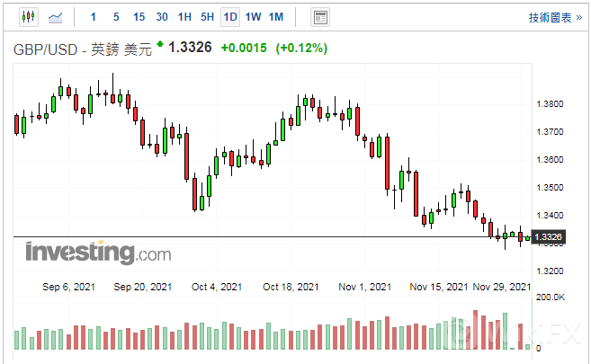Select the 15 minute timeframe
The width and height of the screenshot is (591, 364).
point(139,17)
